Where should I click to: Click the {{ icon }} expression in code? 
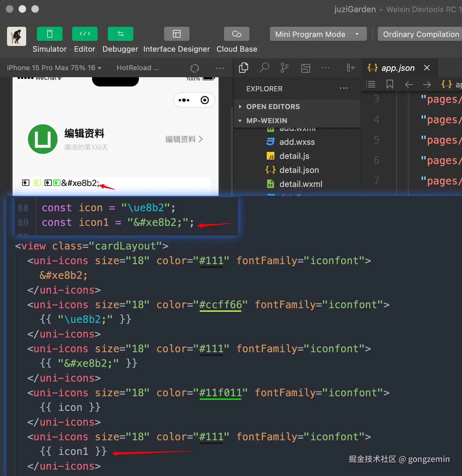[70, 407]
